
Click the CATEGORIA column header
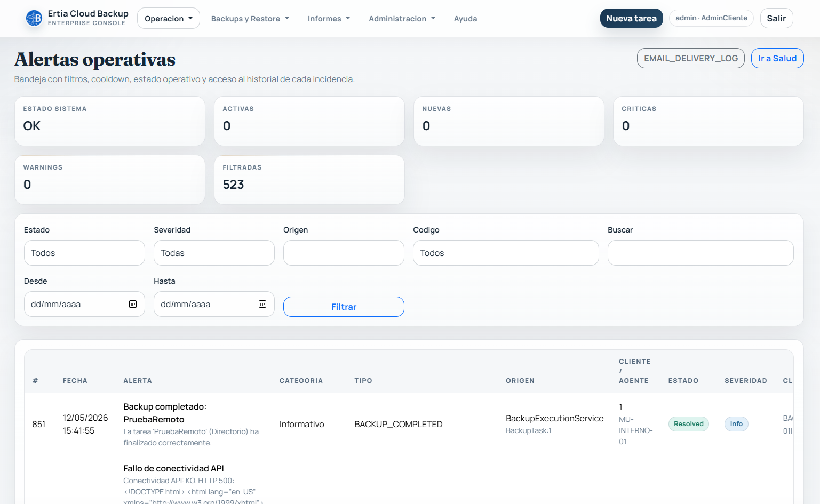(301, 381)
